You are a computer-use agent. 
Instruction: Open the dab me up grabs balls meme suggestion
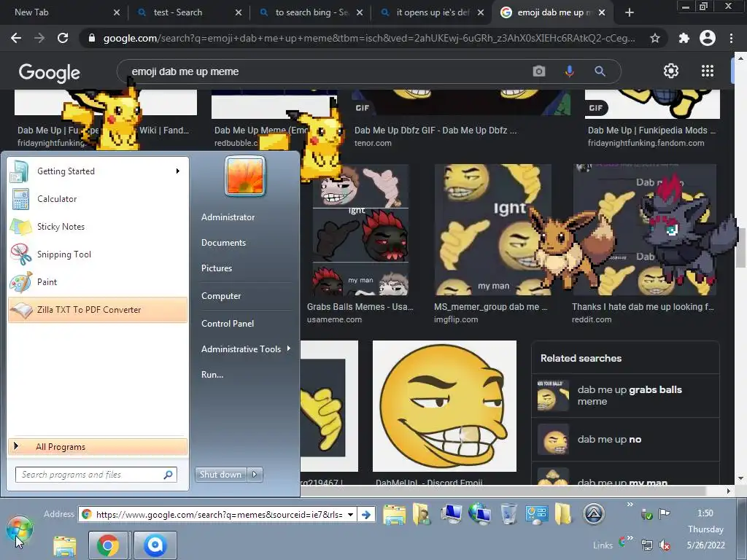(625, 396)
